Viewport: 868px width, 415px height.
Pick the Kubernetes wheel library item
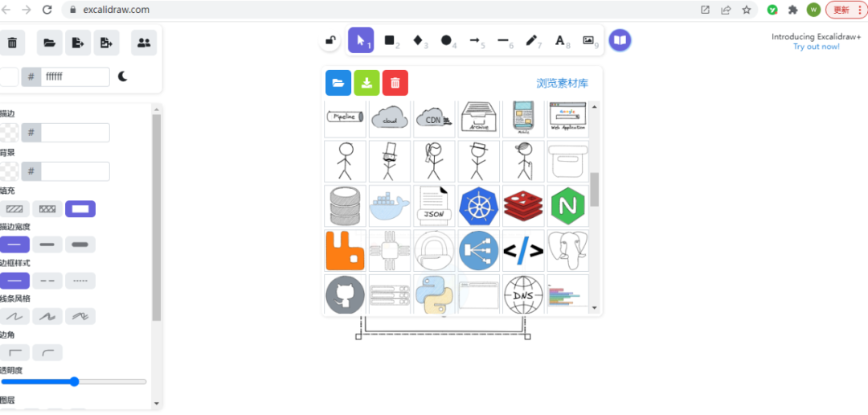coord(479,206)
